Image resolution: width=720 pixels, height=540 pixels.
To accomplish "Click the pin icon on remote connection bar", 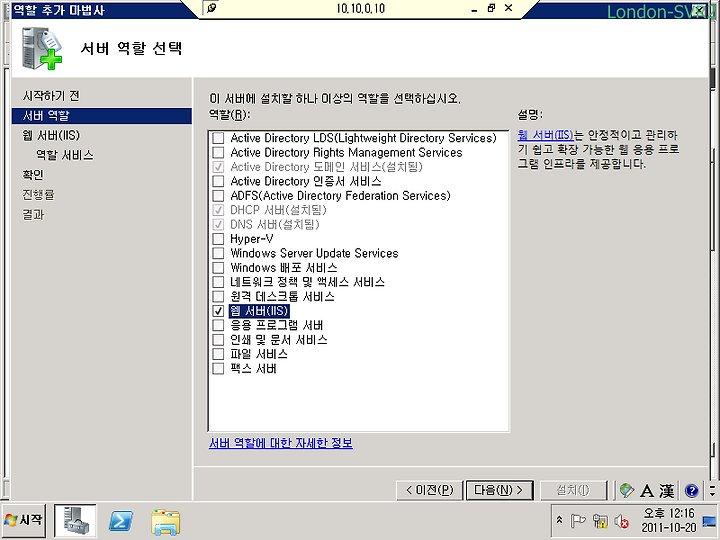I will pos(211,8).
